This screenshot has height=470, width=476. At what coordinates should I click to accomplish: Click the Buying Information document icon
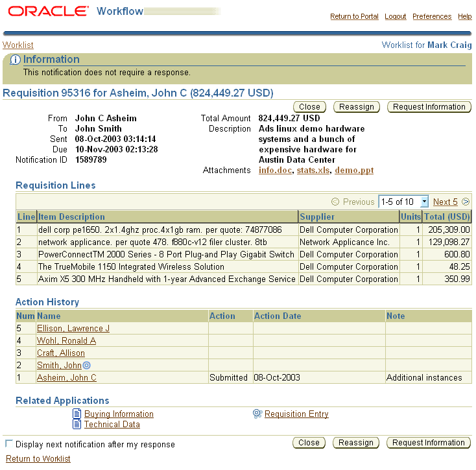[x=77, y=414]
